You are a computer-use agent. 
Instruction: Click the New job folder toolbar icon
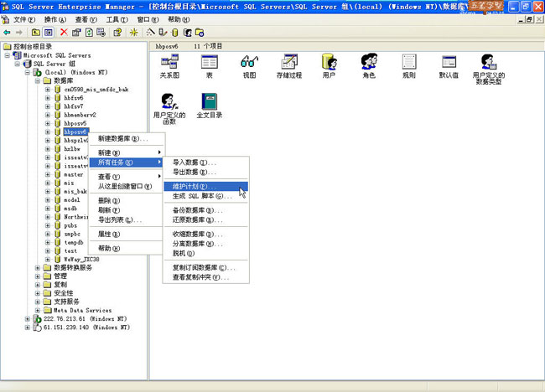click(200, 33)
